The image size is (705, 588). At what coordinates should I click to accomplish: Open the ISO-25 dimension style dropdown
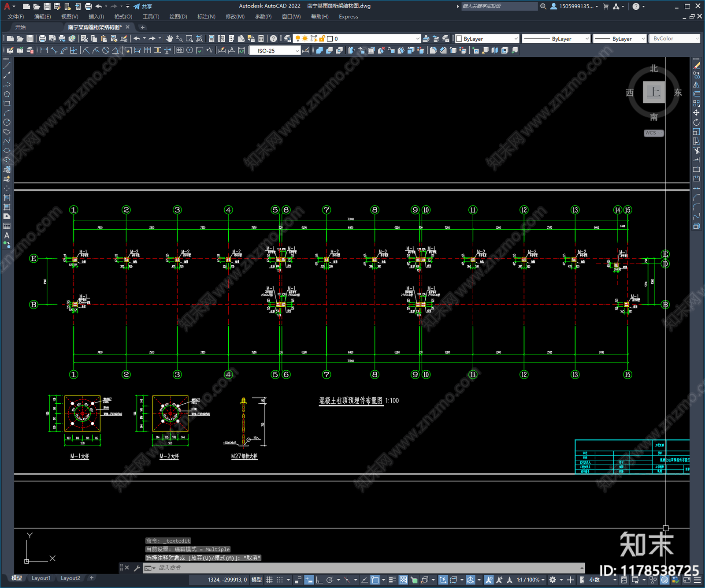tap(275, 51)
